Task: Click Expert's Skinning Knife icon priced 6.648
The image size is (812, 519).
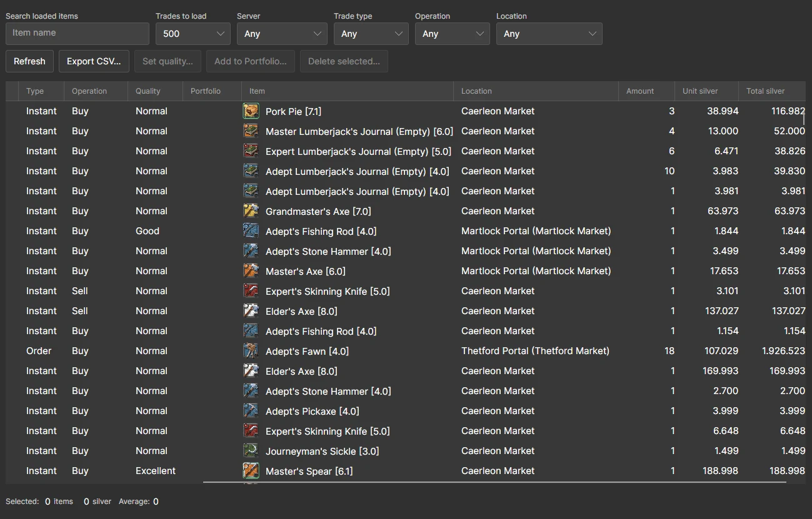Action: [251, 431]
